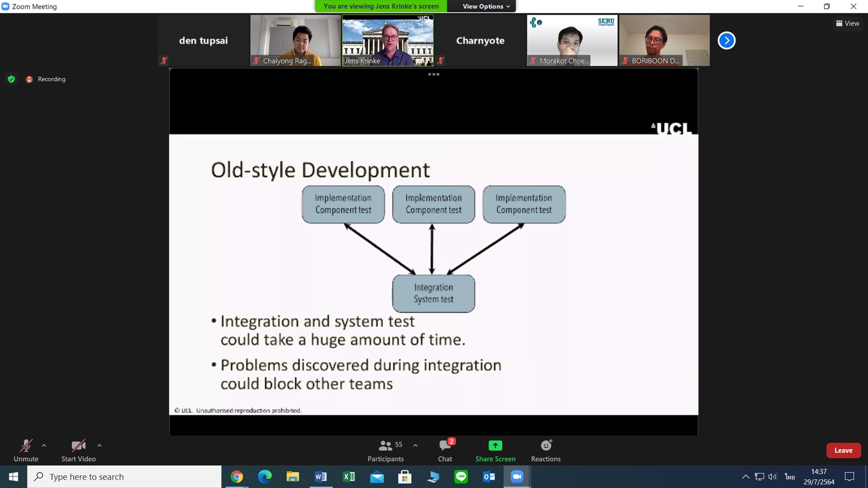The height and width of the screenshot is (488, 868).
Task: Click the green Share Screen icon
Action: click(x=495, y=446)
